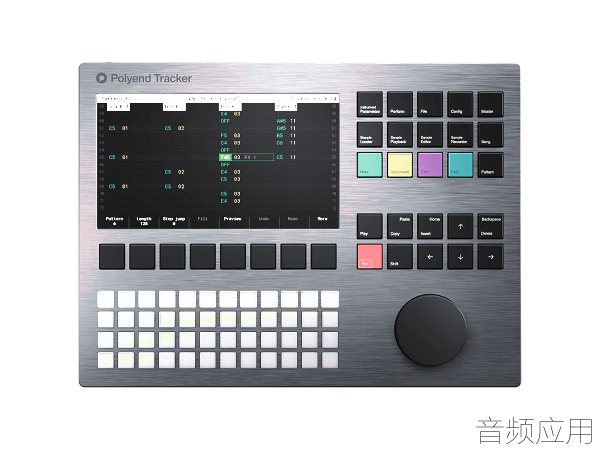Screen dimensions: 600x450
Task: Select the left arrow key
Action: [430, 257]
